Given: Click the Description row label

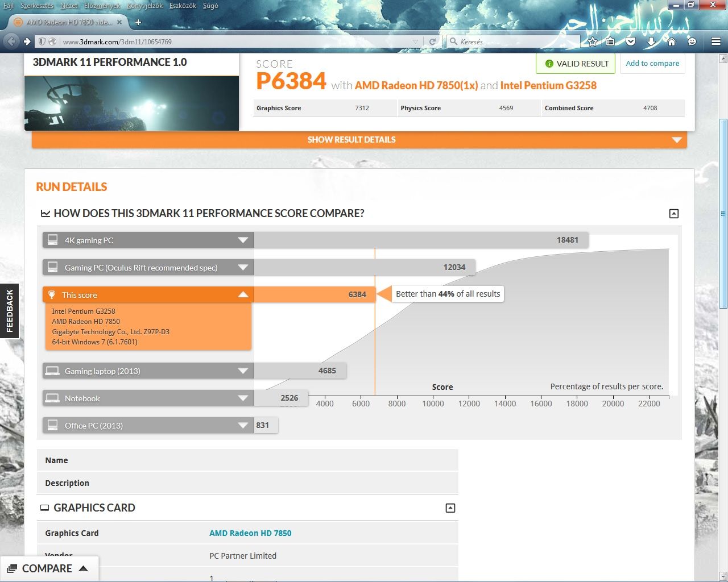Looking at the screenshot, I should [x=67, y=483].
